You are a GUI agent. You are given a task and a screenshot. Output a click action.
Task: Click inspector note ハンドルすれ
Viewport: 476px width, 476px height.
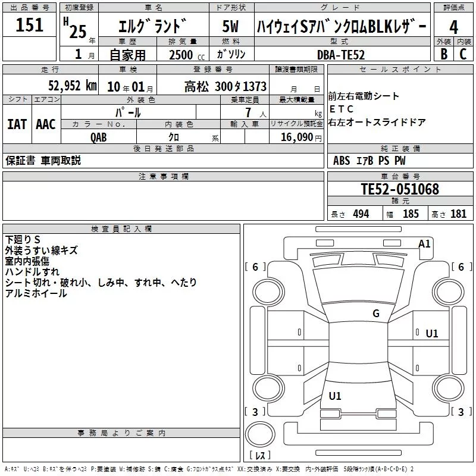pyautogui.click(x=32, y=272)
